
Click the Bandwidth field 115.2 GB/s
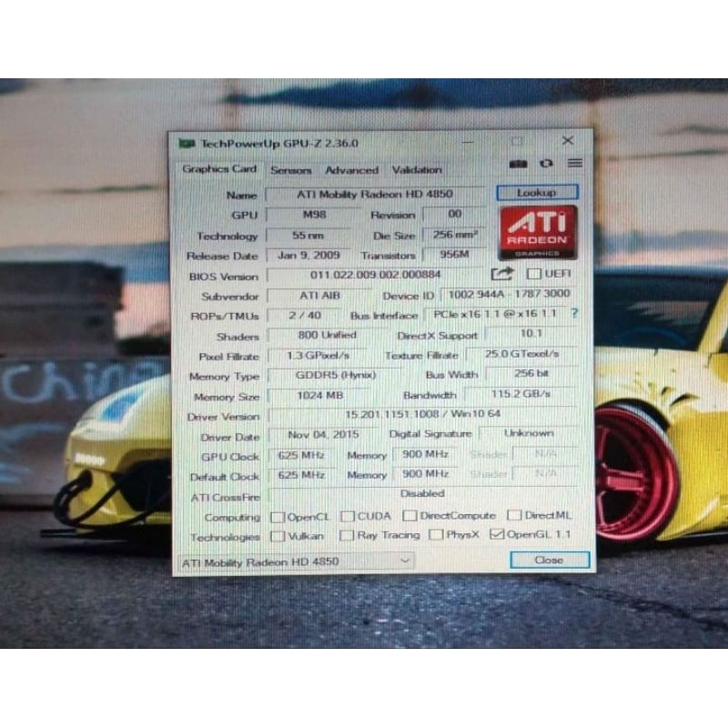[x=521, y=394]
